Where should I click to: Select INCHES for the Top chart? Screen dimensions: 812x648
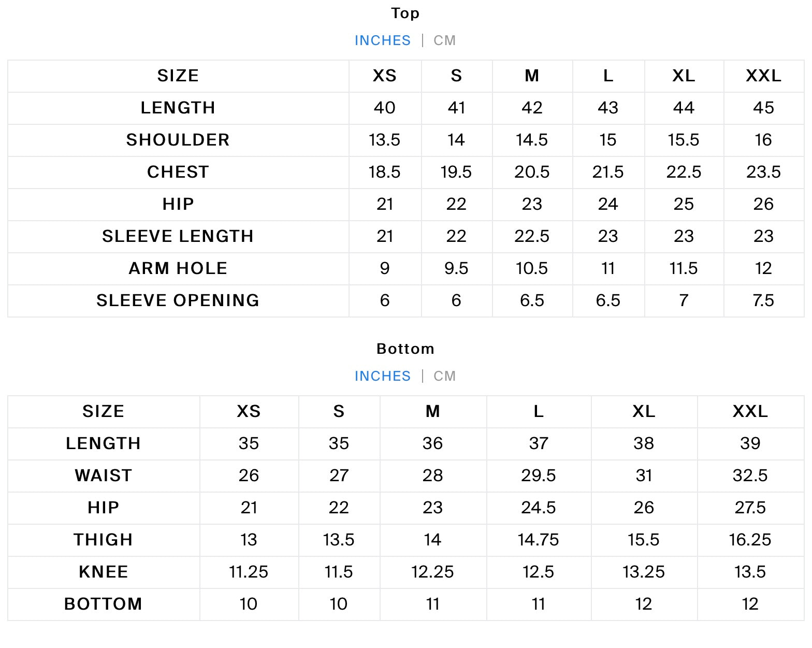tap(382, 40)
